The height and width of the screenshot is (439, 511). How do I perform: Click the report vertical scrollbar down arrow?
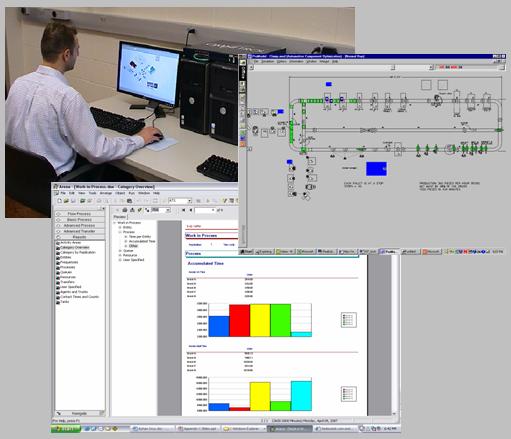point(395,414)
